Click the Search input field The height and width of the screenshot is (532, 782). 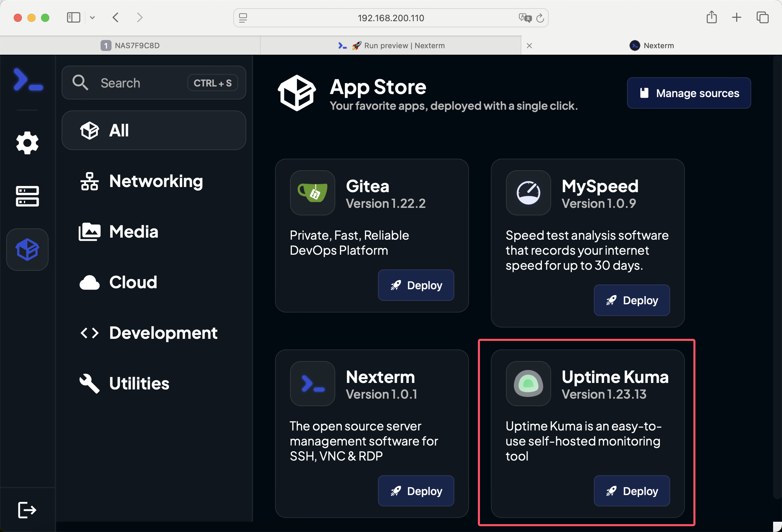(x=154, y=83)
